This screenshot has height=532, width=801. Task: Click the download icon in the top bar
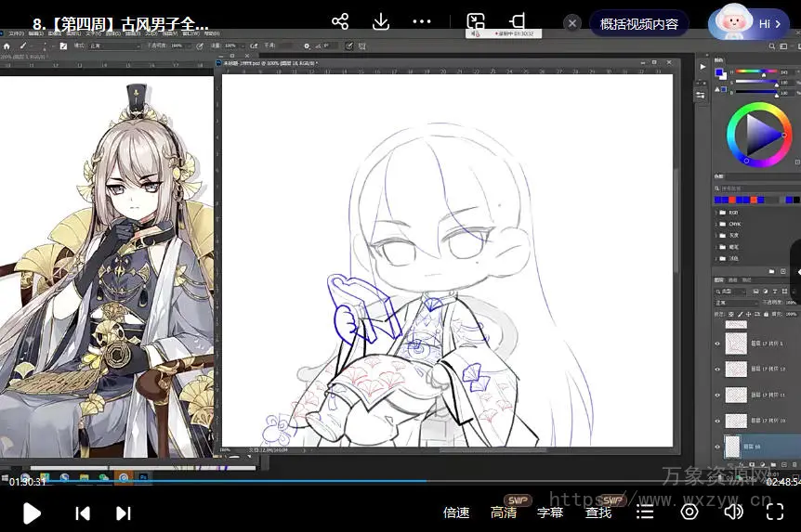tap(380, 21)
